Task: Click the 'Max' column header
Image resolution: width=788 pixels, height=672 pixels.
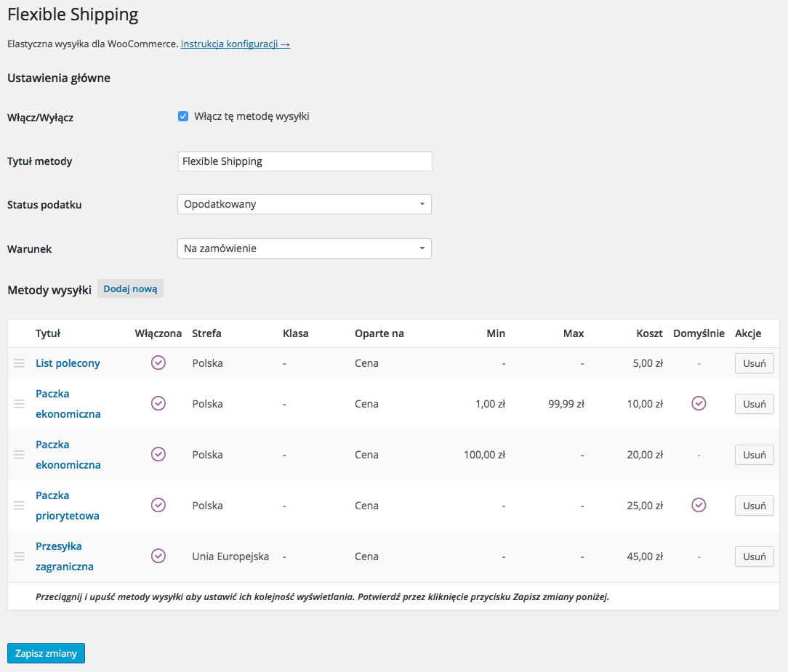Action: pyautogui.click(x=574, y=333)
